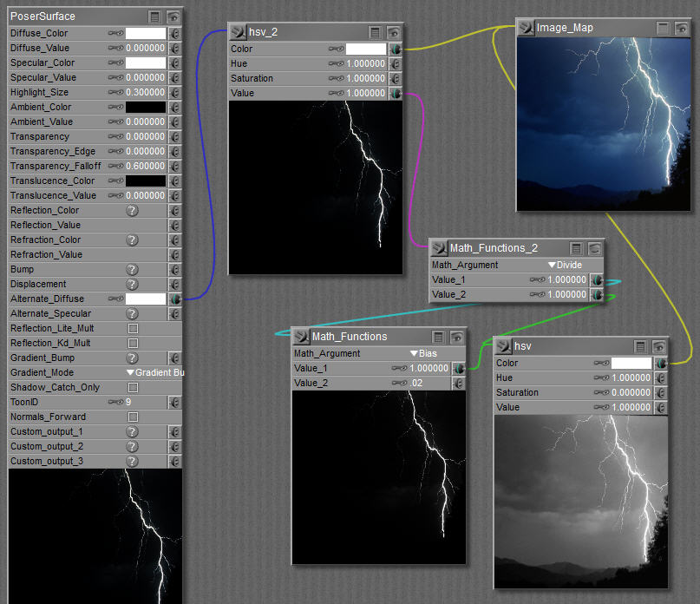700x604 pixels.
Task: Click the connected plug on Alternate_Diffuse row
Action: (x=174, y=299)
